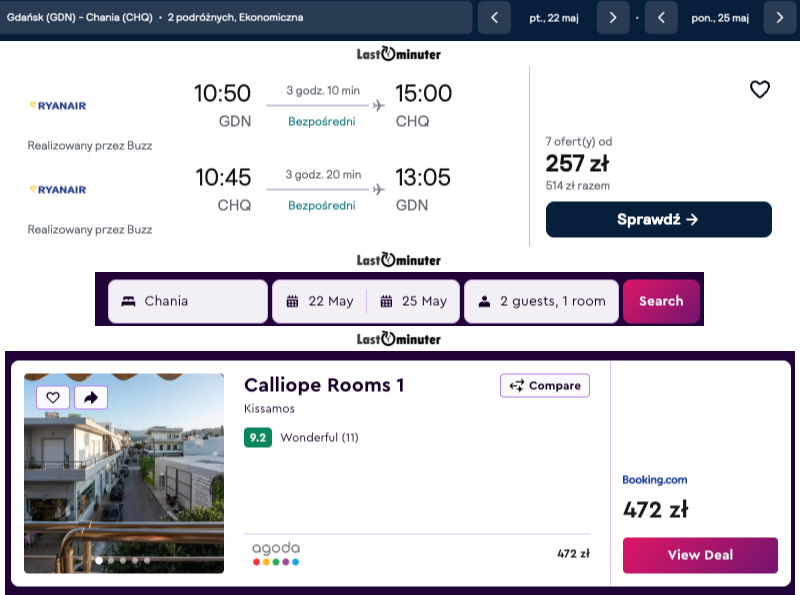Viewport: 800px width, 595px height.
Task: Move the return date before pon., 25 maj
Action: point(661,18)
